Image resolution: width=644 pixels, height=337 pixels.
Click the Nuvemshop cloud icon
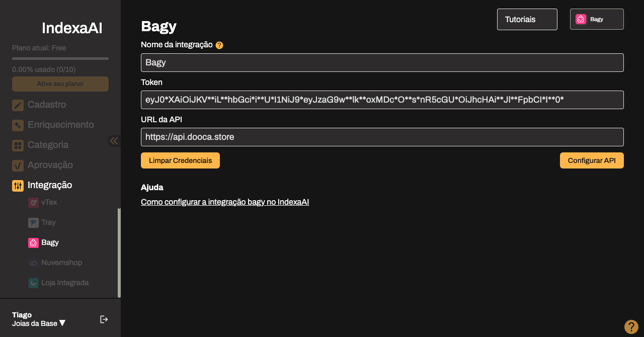click(34, 263)
